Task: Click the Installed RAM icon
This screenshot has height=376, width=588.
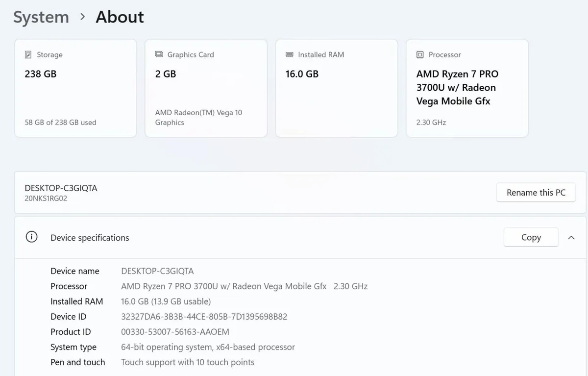Action: pyautogui.click(x=289, y=54)
